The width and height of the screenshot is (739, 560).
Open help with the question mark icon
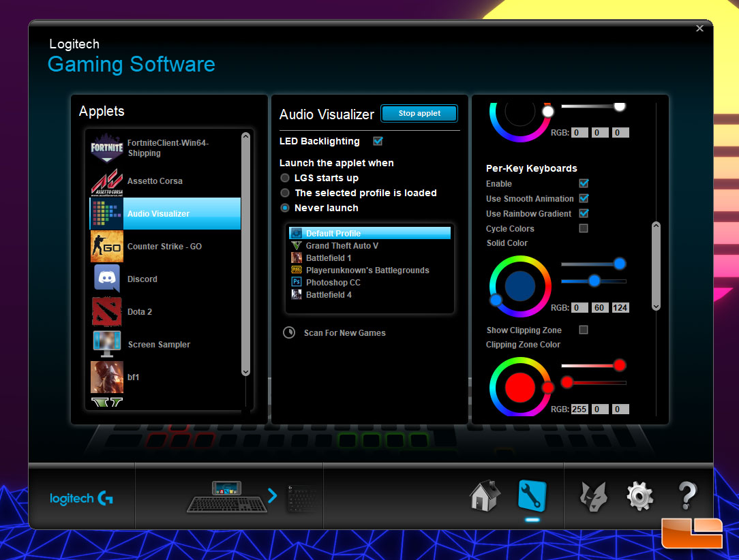click(x=687, y=495)
